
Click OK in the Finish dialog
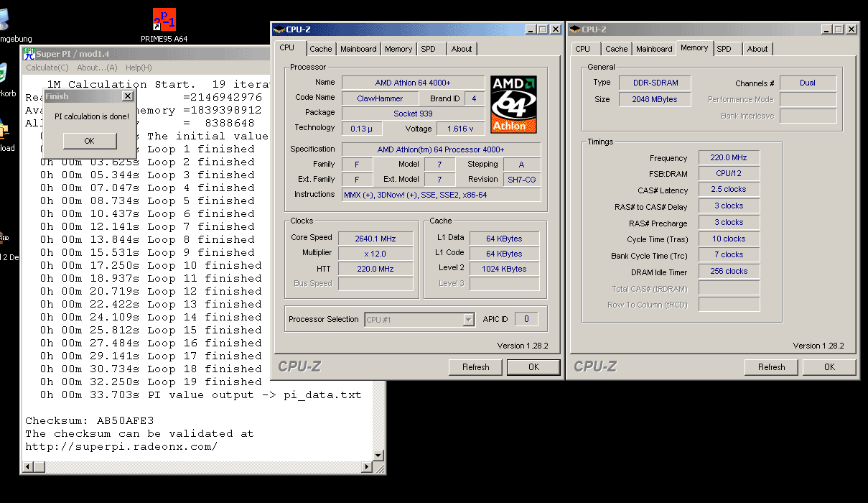(x=89, y=141)
